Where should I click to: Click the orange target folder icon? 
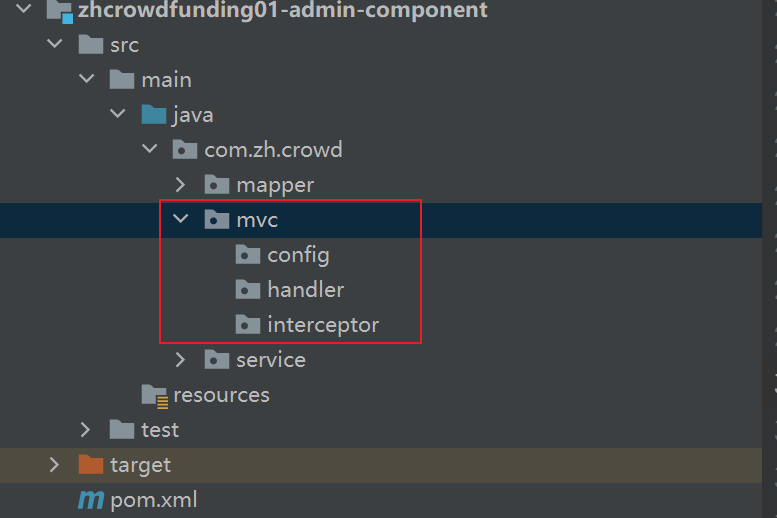[x=91, y=465]
